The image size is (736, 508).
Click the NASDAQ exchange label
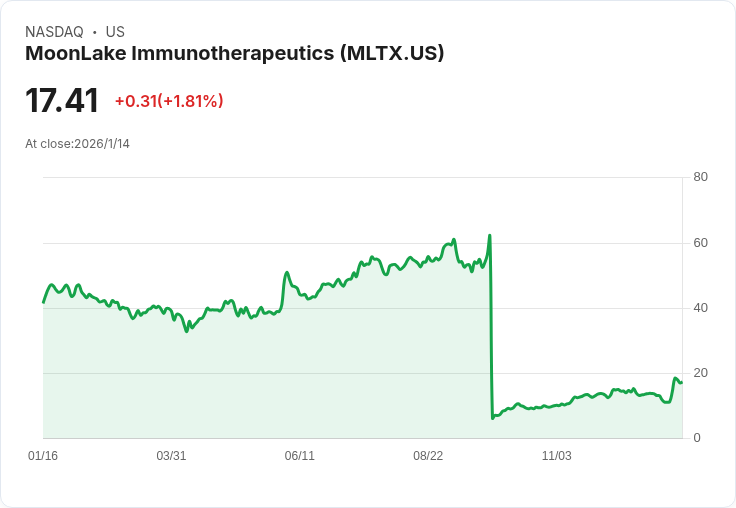pyautogui.click(x=54, y=32)
